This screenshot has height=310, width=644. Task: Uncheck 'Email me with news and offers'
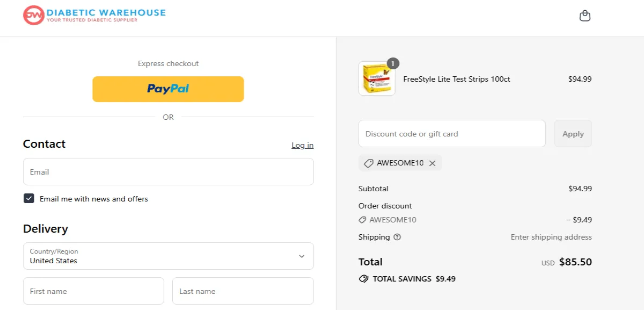point(28,198)
